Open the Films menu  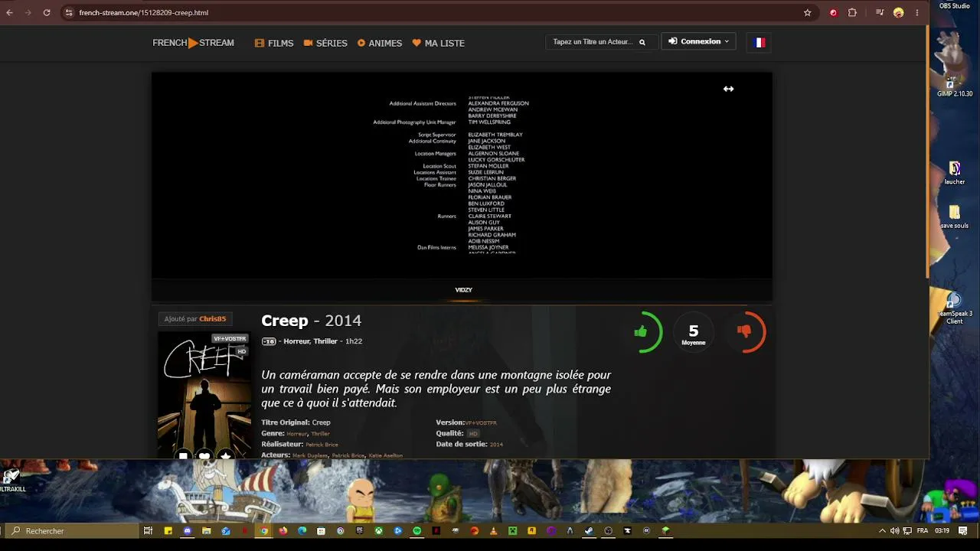[274, 43]
